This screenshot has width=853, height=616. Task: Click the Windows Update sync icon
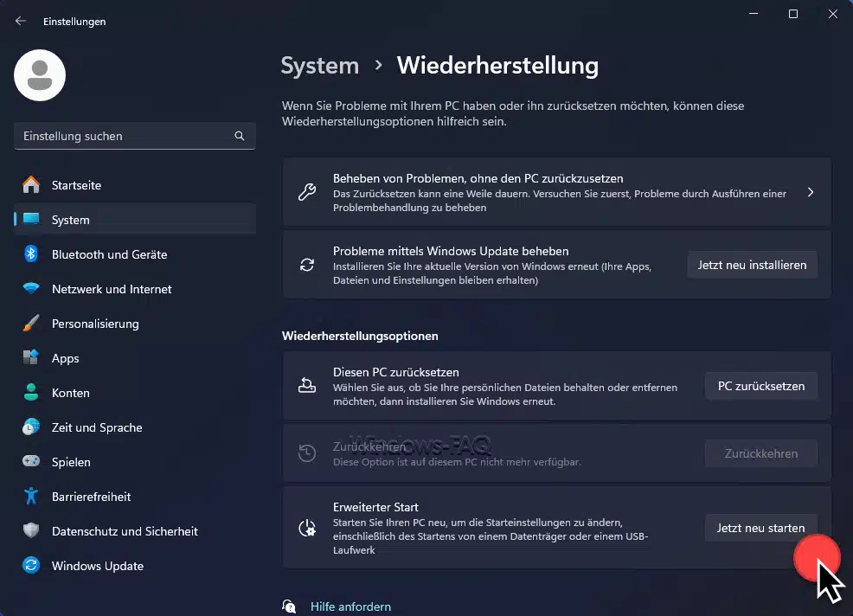tap(31, 566)
